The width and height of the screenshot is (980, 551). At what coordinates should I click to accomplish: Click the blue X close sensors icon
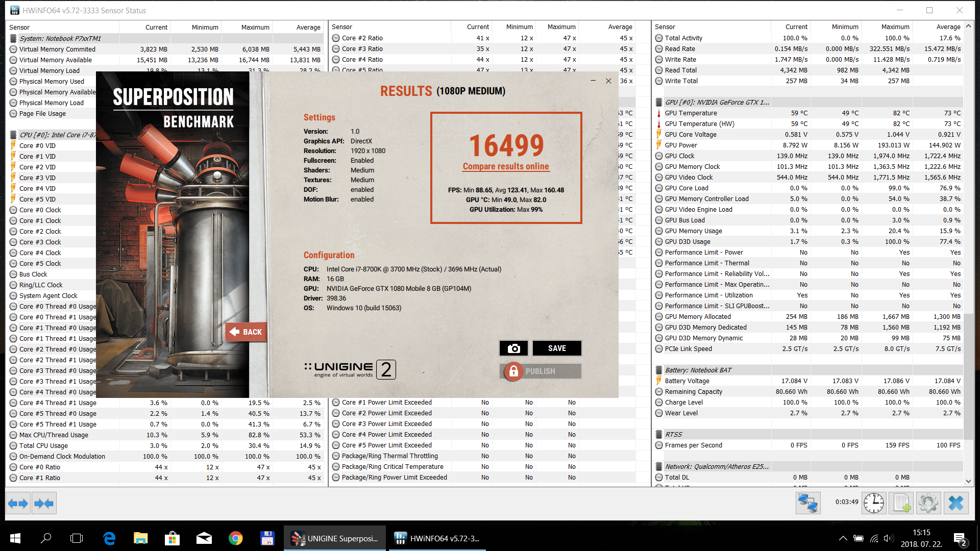(x=956, y=503)
